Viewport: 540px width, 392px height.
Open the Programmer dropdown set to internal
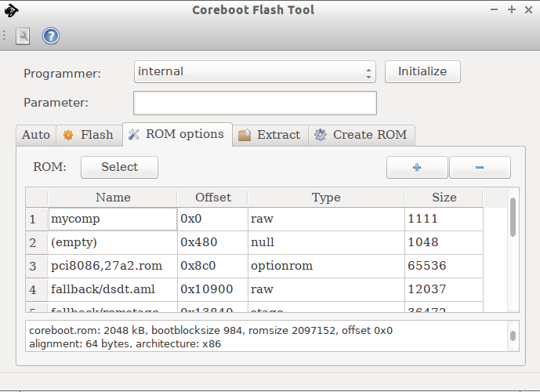tap(255, 72)
